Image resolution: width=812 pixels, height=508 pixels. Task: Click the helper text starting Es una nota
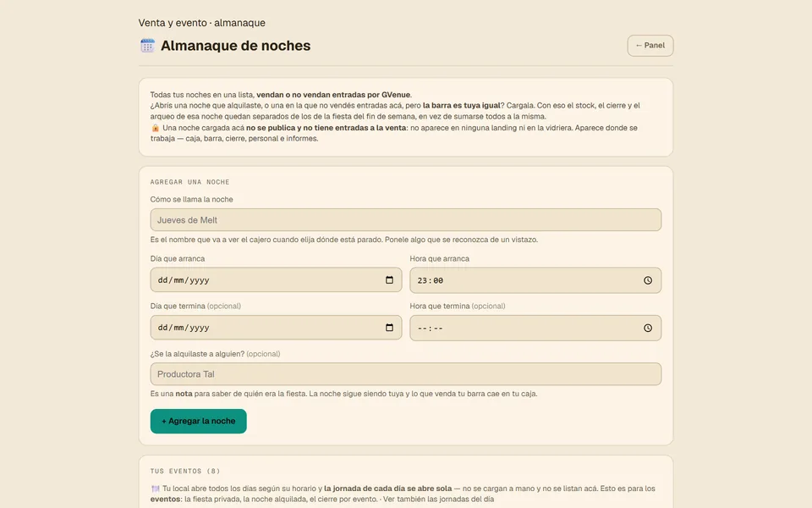[344, 394]
